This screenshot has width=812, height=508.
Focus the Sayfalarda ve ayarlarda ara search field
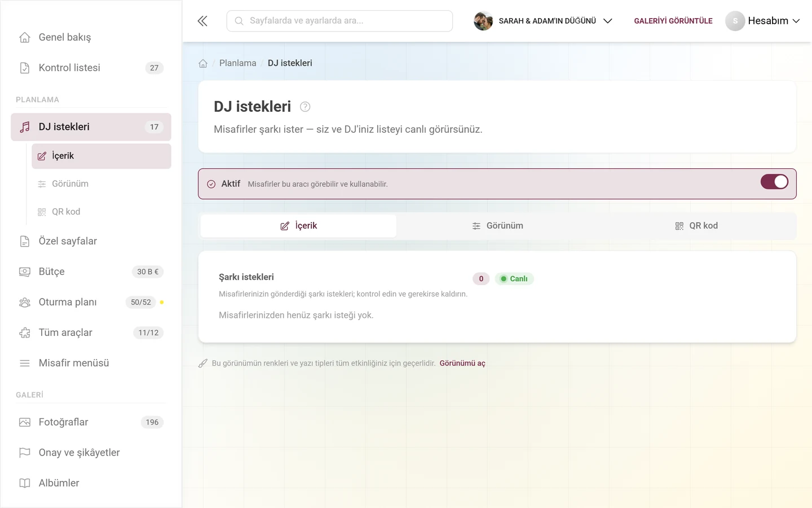[x=339, y=21]
